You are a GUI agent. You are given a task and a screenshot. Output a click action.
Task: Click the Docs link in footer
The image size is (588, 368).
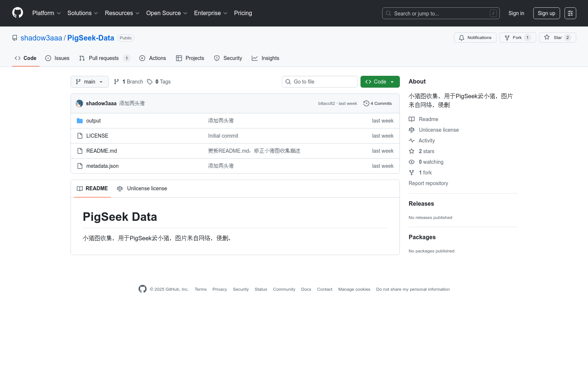[306, 289]
